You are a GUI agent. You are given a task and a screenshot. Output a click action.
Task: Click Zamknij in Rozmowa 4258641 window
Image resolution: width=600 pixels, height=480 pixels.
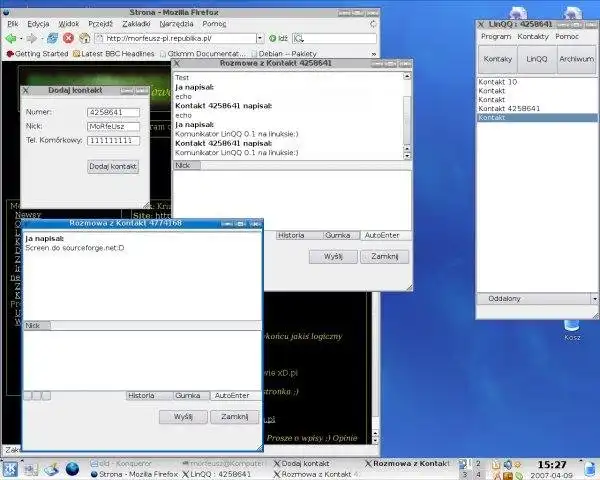[x=385, y=256]
